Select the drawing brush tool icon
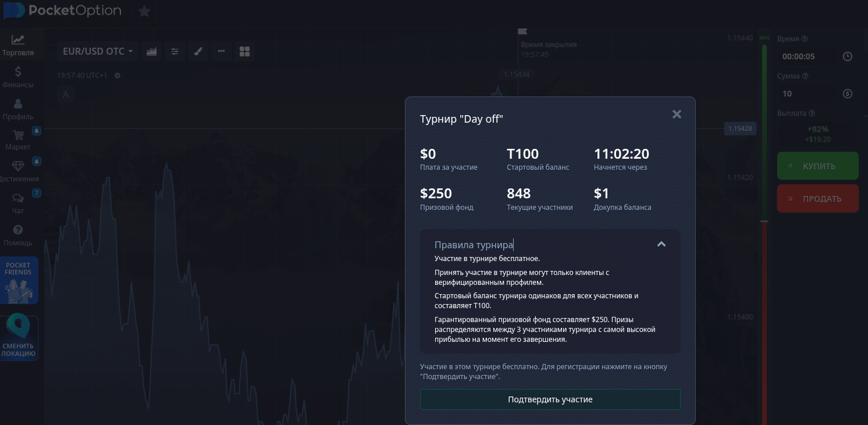Viewport: 868px width, 425px height. (x=198, y=51)
